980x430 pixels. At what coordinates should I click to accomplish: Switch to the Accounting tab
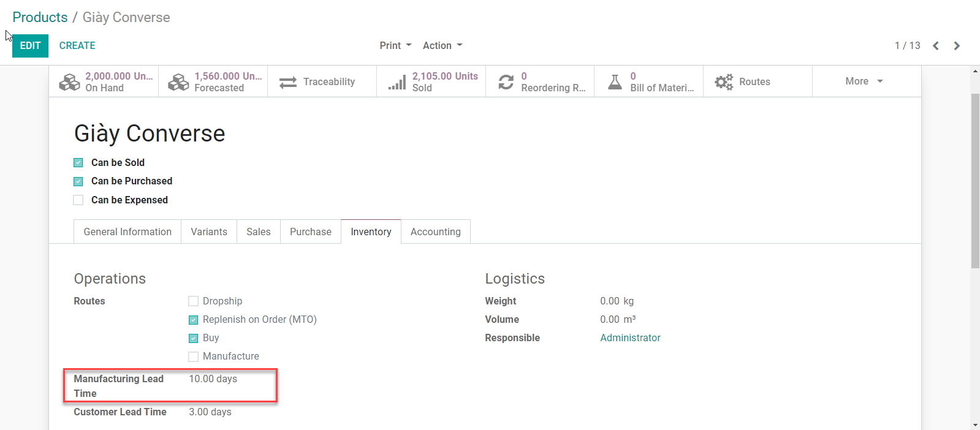[435, 232]
